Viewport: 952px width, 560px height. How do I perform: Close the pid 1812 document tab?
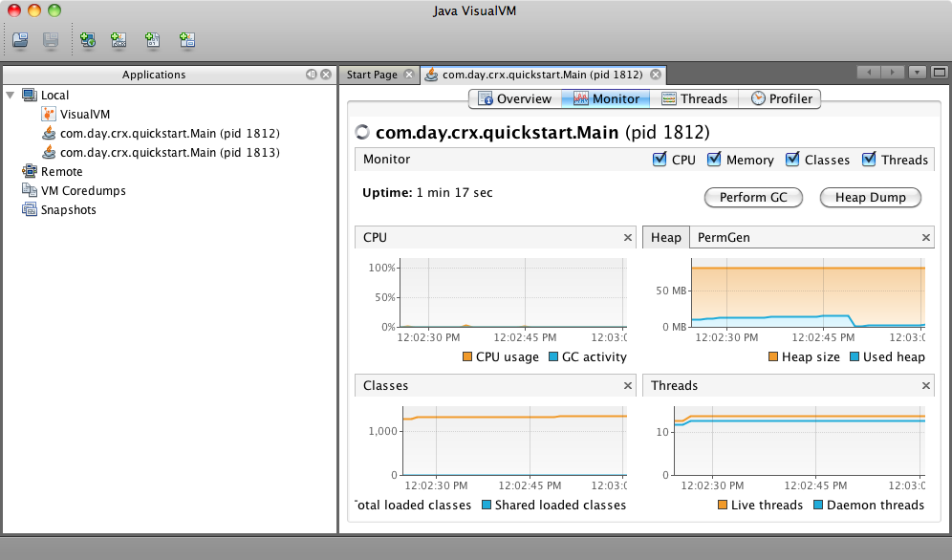pyautogui.click(x=656, y=74)
